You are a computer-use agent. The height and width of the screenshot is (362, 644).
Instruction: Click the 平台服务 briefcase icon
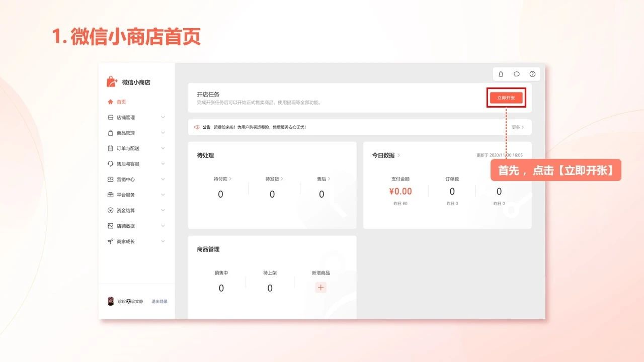(x=111, y=195)
